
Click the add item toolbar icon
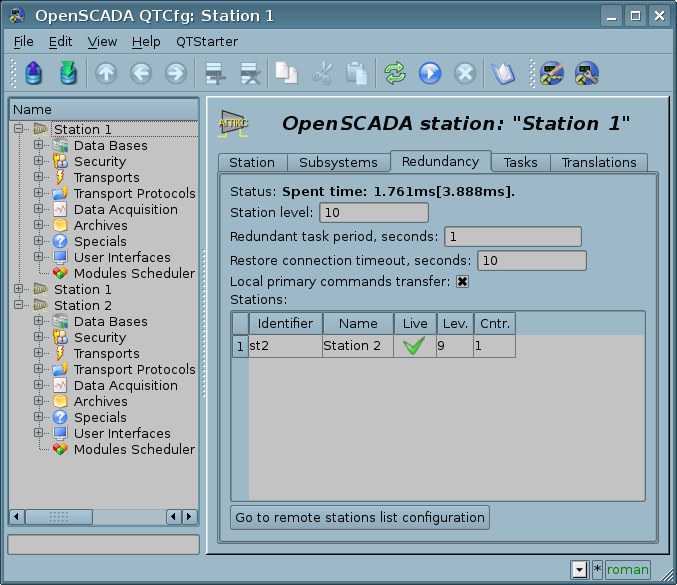pyautogui.click(x=213, y=73)
